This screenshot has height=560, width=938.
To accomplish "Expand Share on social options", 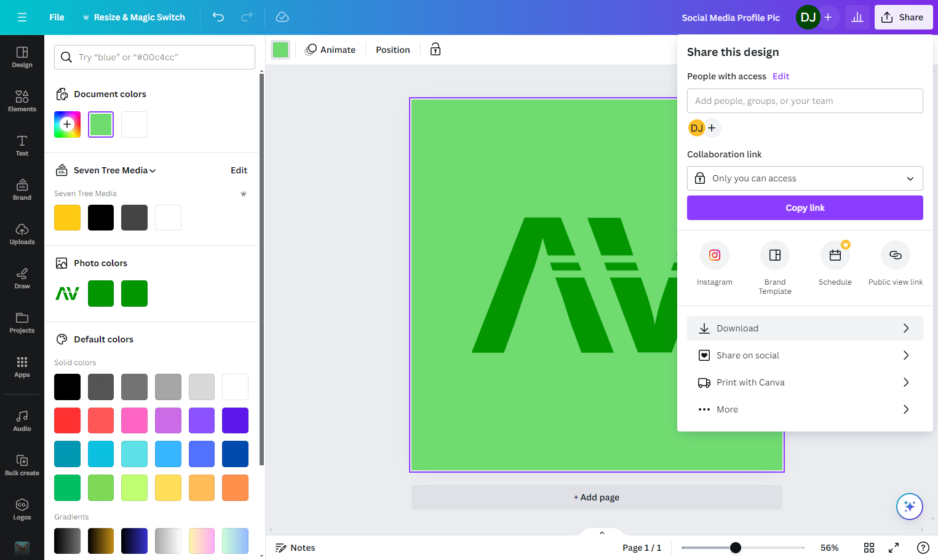I will pos(805,355).
